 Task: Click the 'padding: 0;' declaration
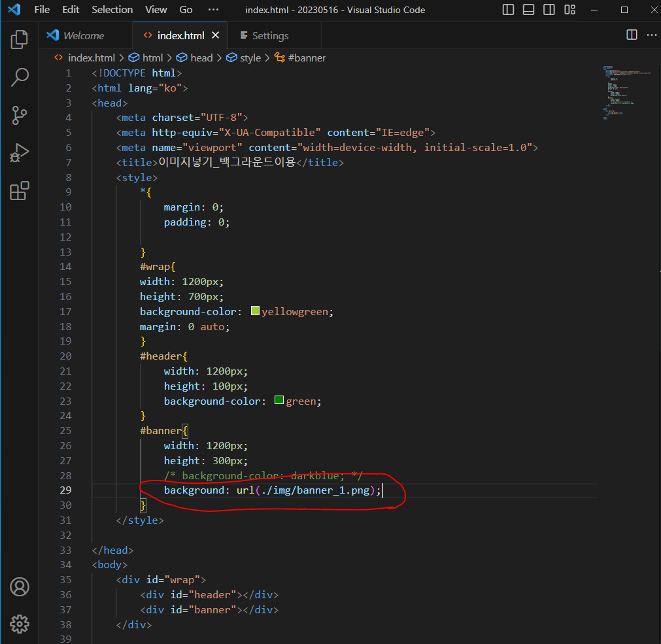click(x=197, y=222)
